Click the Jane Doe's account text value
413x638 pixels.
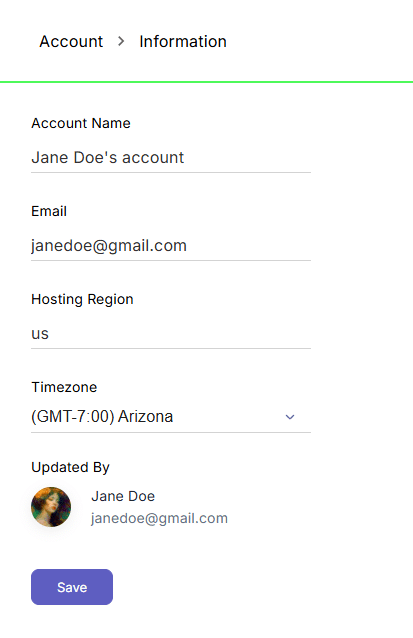(108, 157)
